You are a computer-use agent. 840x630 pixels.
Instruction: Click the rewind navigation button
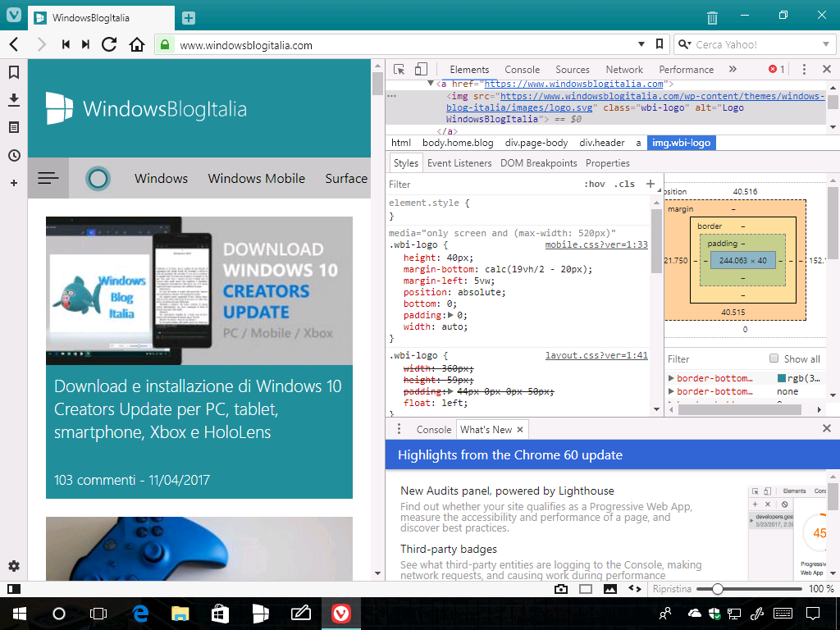pyautogui.click(x=66, y=44)
